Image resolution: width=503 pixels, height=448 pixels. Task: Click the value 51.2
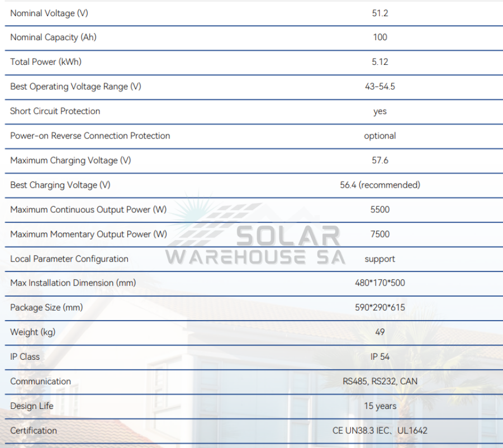tap(380, 13)
